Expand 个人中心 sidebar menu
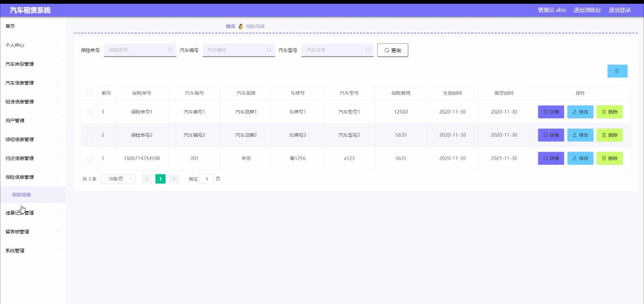The image size is (644, 304). [33, 45]
